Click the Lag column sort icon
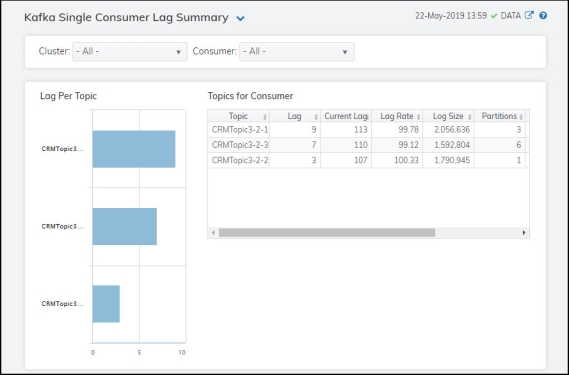 tap(316, 117)
